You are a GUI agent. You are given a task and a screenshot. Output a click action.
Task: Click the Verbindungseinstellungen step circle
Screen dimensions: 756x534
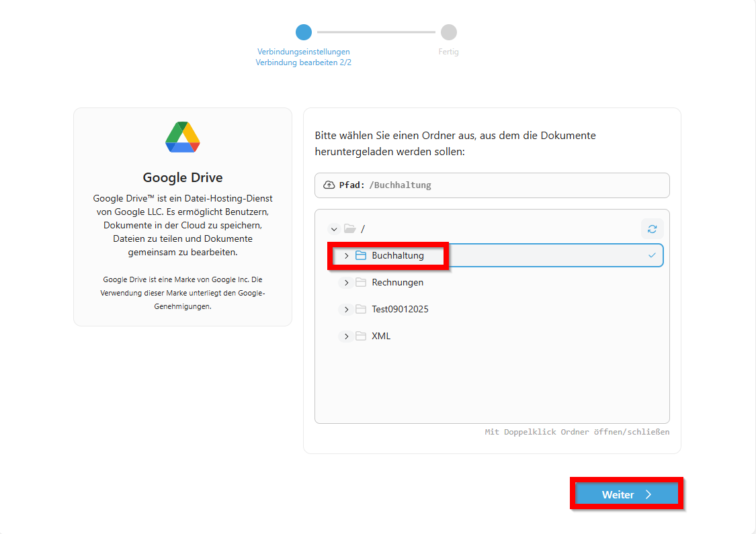point(304,32)
